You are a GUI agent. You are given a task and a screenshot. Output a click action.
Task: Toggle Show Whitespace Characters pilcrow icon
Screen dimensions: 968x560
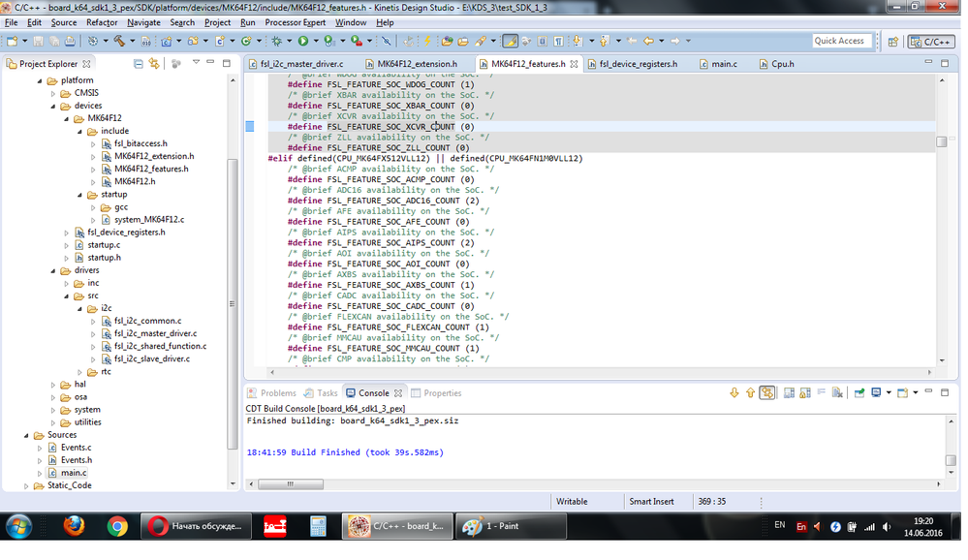[x=558, y=41]
